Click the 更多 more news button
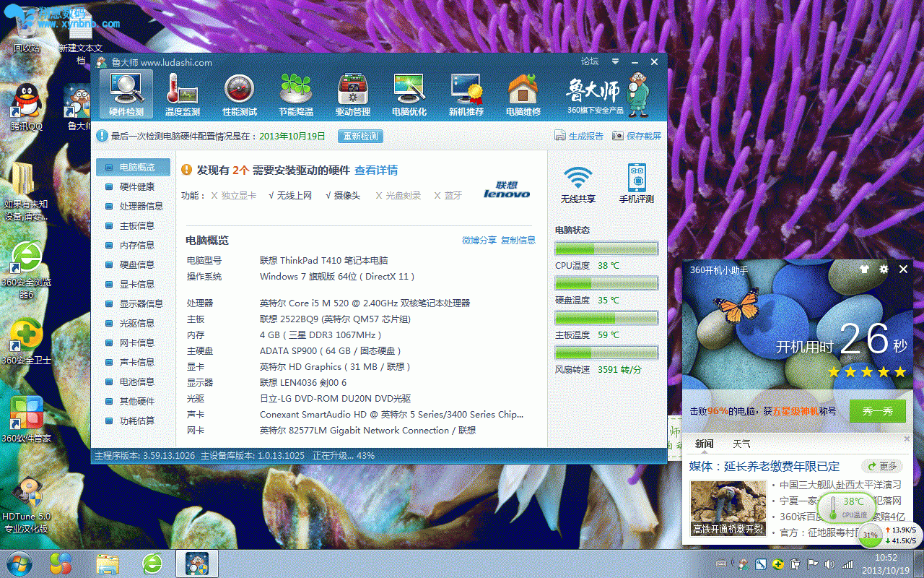The image size is (924, 578). pos(882,467)
